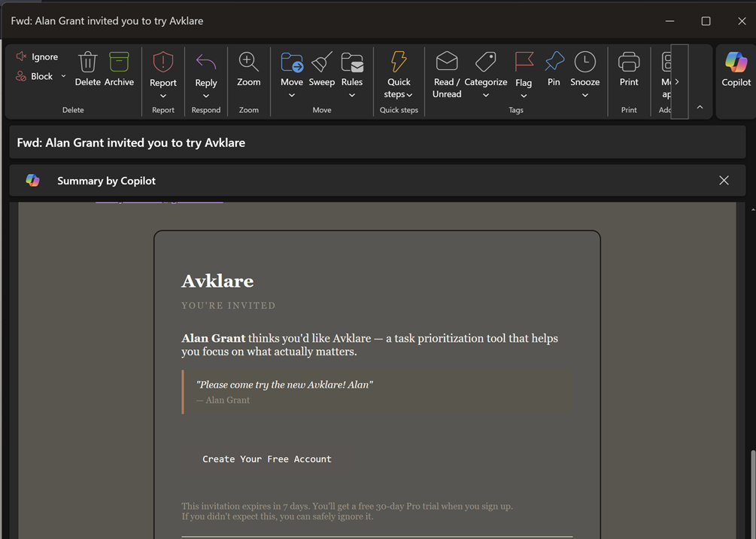Click the Categorize tag icon

point(485,62)
